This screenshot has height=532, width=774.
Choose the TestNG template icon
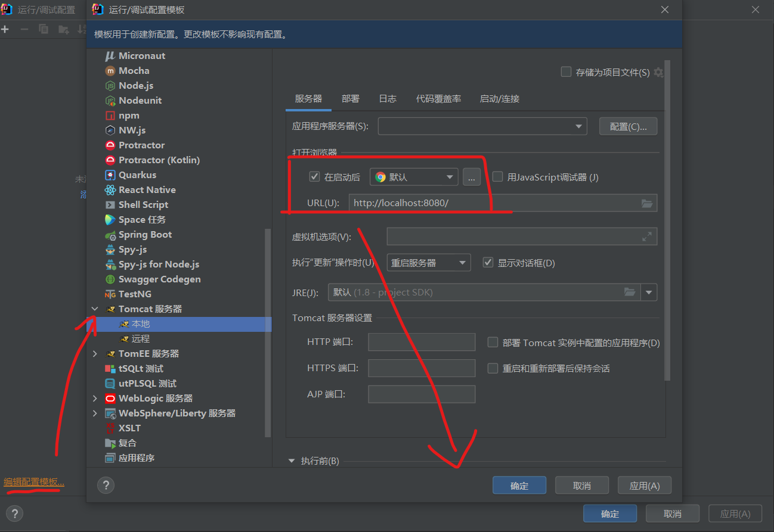[x=110, y=294]
